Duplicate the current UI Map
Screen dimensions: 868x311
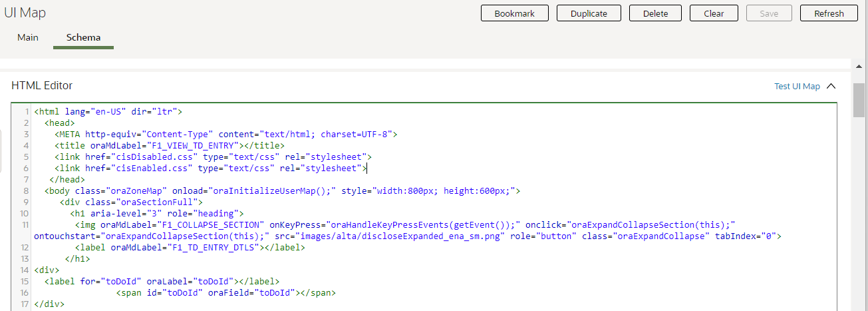click(x=589, y=13)
